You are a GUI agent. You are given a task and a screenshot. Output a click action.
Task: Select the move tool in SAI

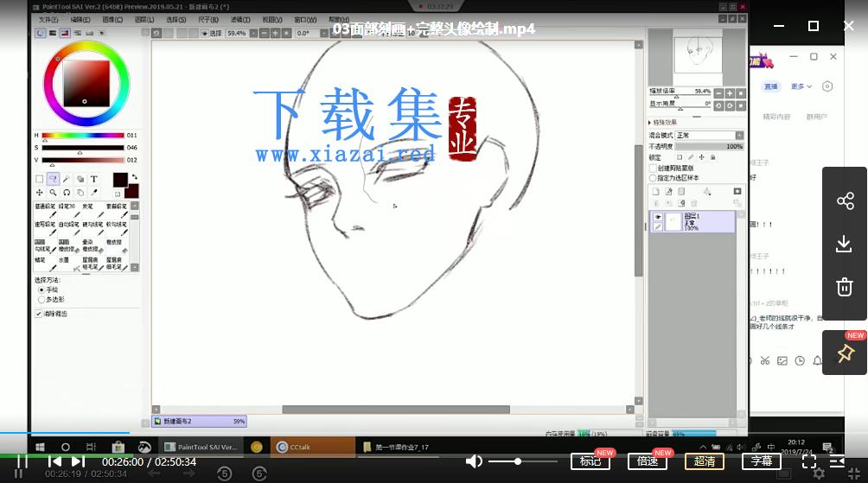(39, 193)
